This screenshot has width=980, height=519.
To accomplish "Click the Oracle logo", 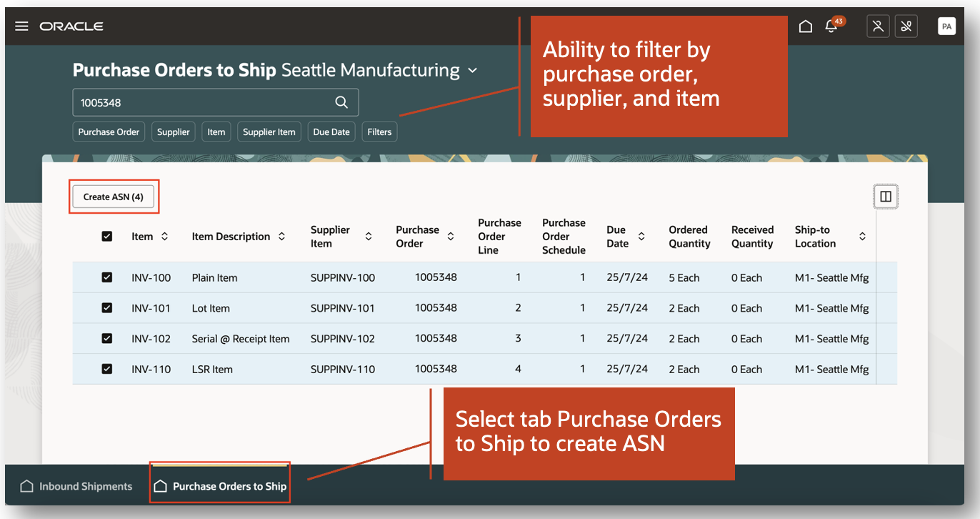I will [71, 26].
